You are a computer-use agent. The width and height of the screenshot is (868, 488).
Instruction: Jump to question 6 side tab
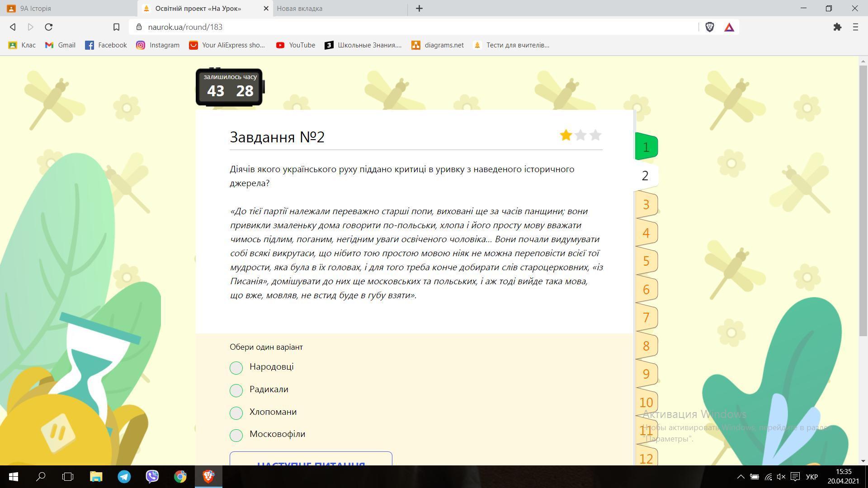coord(646,290)
